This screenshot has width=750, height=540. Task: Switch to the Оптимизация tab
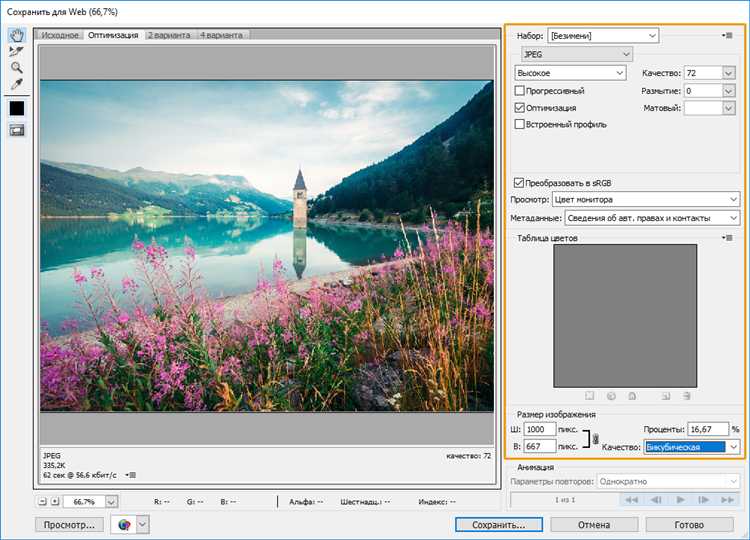(x=113, y=35)
